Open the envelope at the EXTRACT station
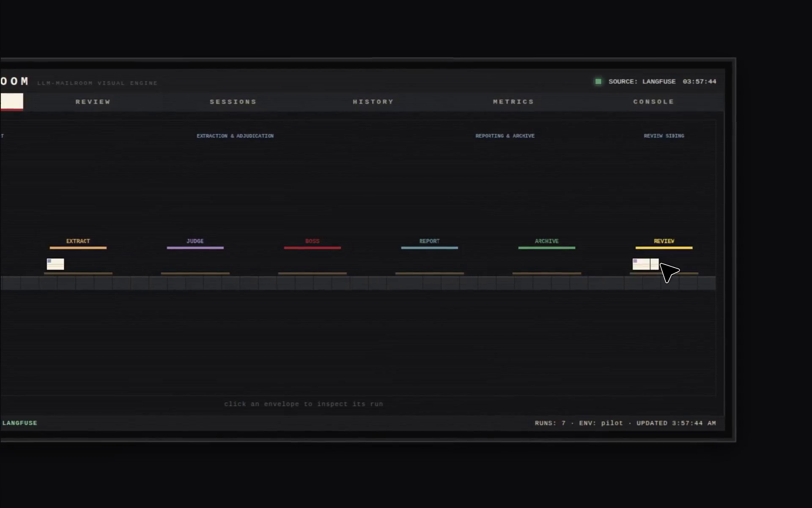 (x=55, y=264)
